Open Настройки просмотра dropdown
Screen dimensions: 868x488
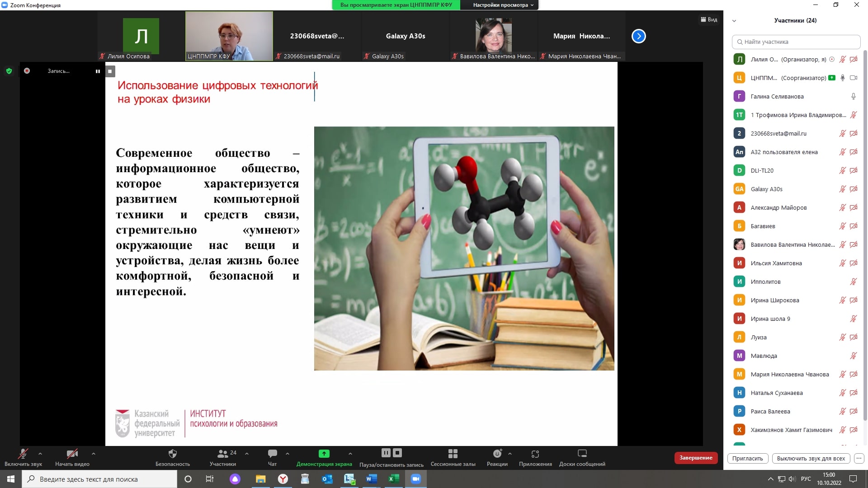(x=503, y=5)
